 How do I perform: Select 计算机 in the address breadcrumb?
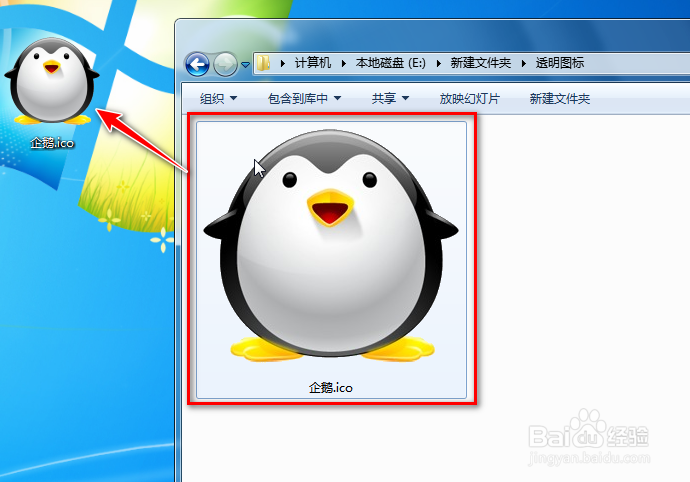click(313, 63)
